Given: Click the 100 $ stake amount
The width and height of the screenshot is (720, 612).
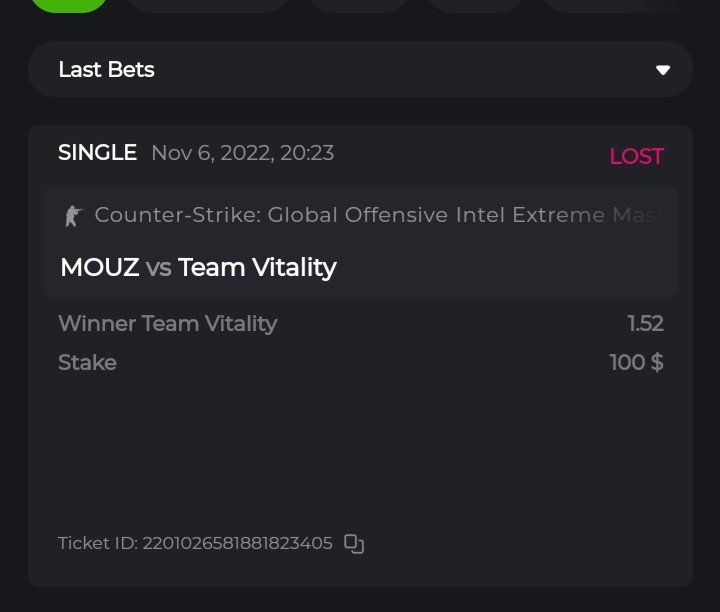Looking at the screenshot, I should pyautogui.click(x=636, y=362).
